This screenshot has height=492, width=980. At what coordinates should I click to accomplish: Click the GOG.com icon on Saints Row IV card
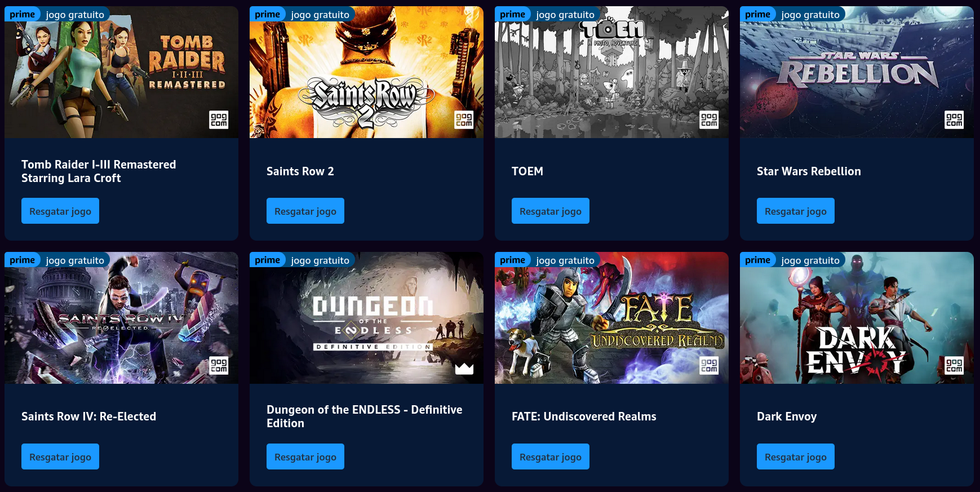point(219,365)
